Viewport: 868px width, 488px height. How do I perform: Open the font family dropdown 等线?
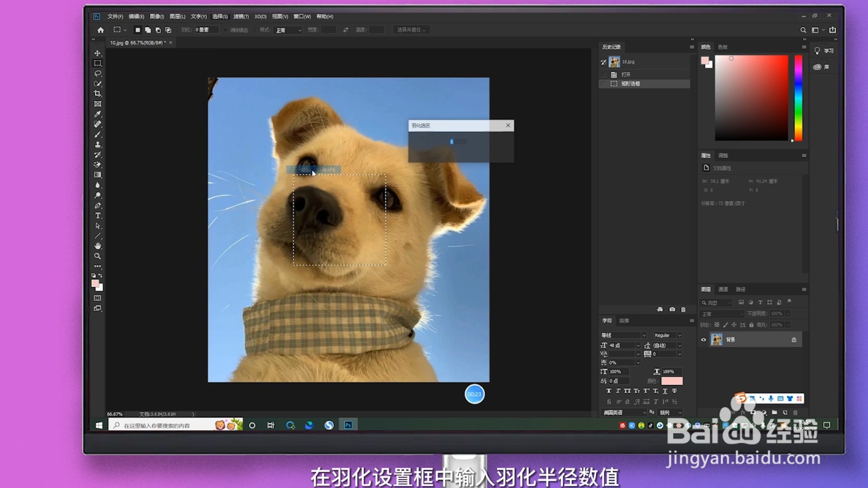tap(623, 335)
